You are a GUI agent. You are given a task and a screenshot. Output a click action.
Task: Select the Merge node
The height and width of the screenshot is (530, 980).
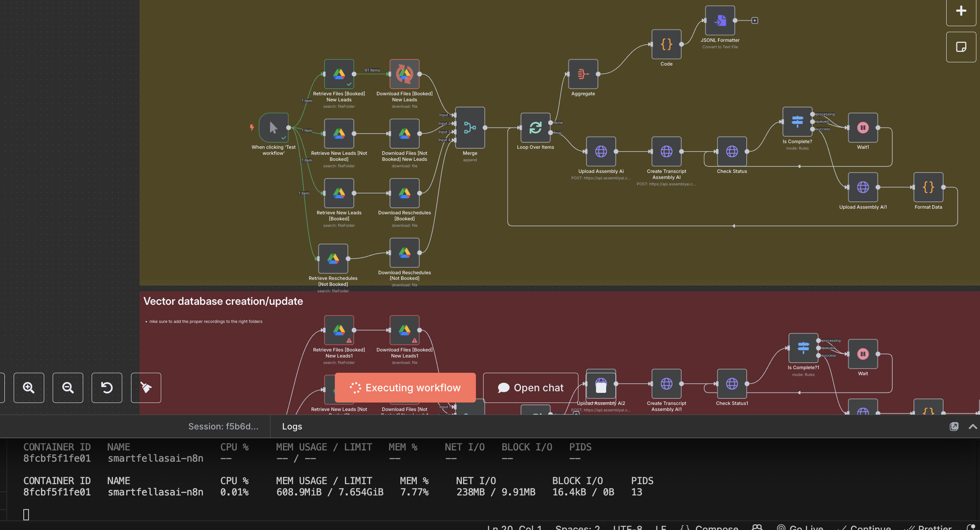pyautogui.click(x=469, y=128)
